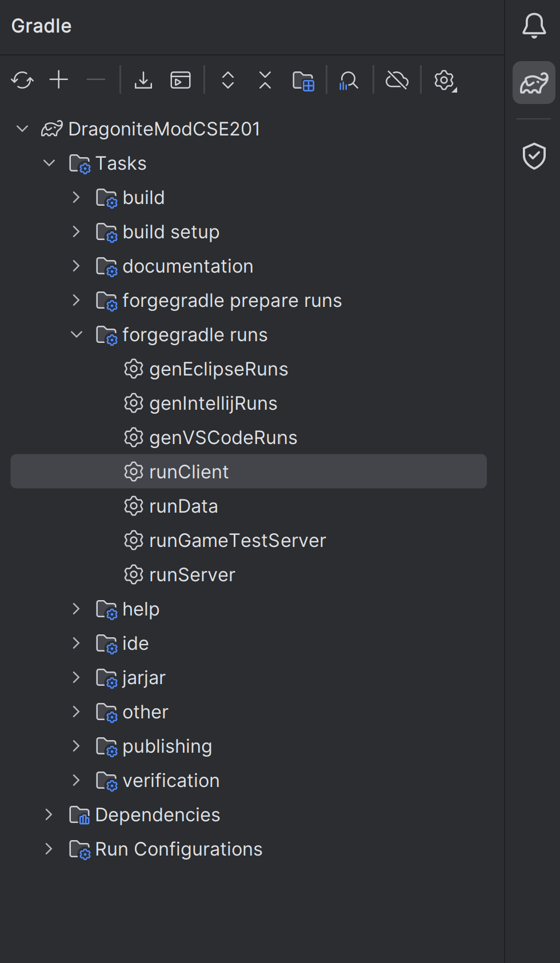
Task: Select the runData task
Action: pos(183,506)
